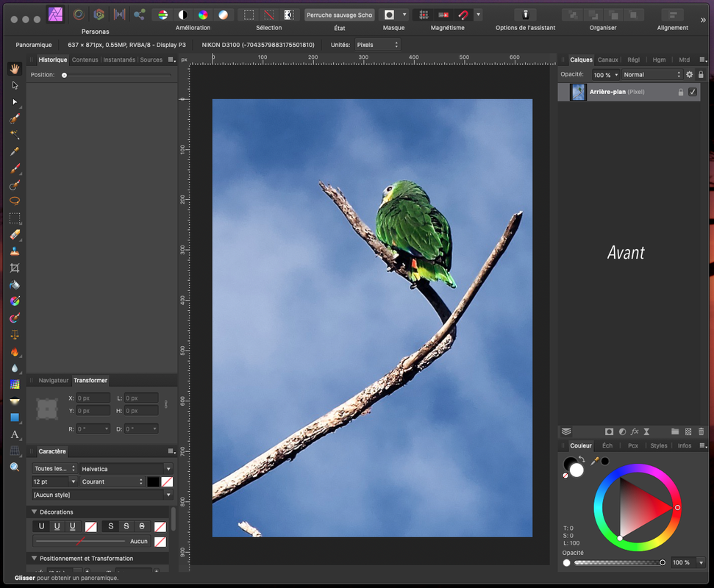The height and width of the screenshot is (588, 714).
Task: Switch to the Photo persona
Action: pyautogui.click(x=56, y=15)
